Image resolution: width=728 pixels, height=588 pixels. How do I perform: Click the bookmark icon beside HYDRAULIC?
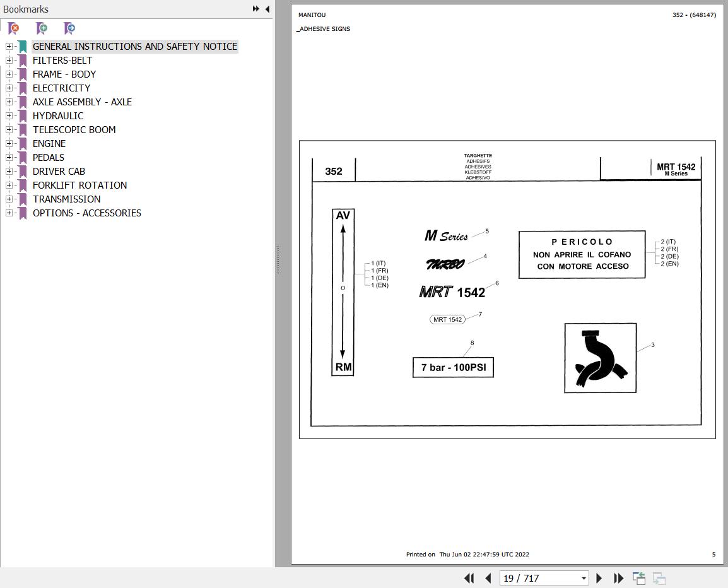tap(22, 115)
